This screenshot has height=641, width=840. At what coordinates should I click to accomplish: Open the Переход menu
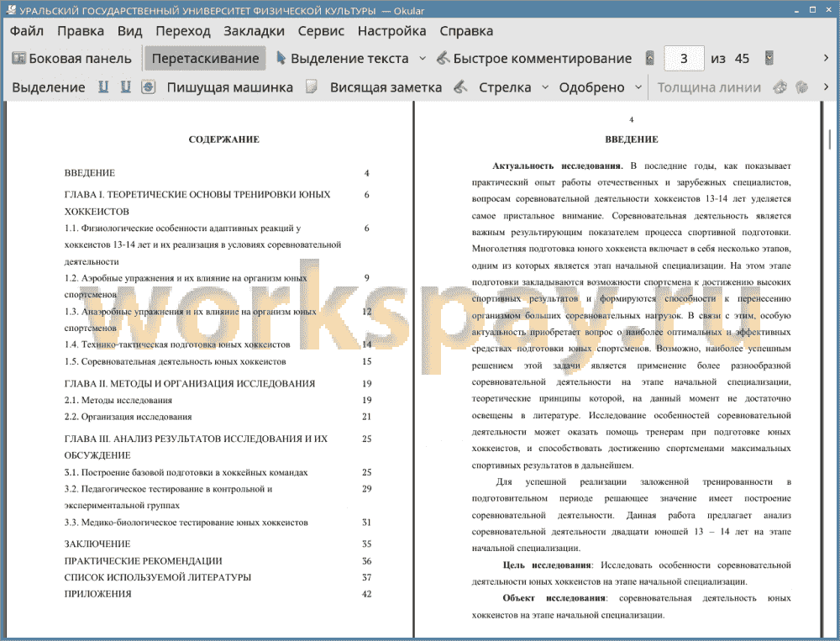click(x=182, y=31)
